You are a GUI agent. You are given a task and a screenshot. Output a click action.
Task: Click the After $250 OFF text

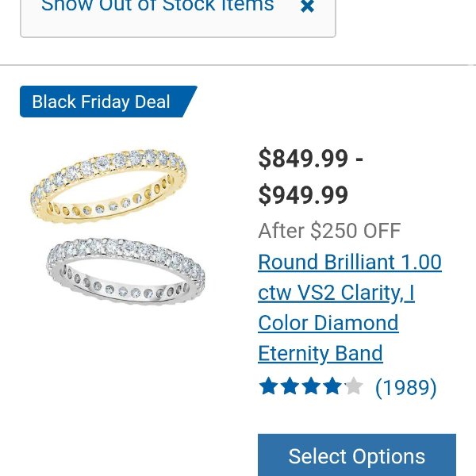pyautogui.click(x=329, y=231)
